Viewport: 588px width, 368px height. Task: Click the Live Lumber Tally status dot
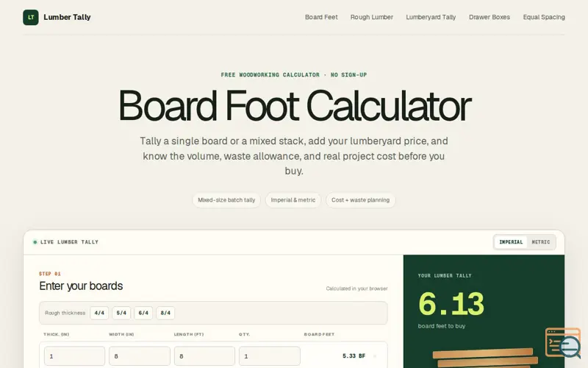35,242
